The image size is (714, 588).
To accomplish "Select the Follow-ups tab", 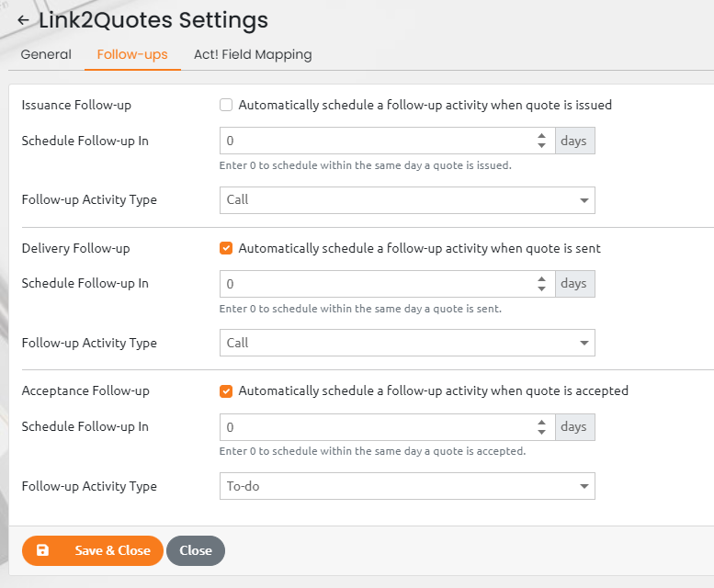I will tap(132, 54).
